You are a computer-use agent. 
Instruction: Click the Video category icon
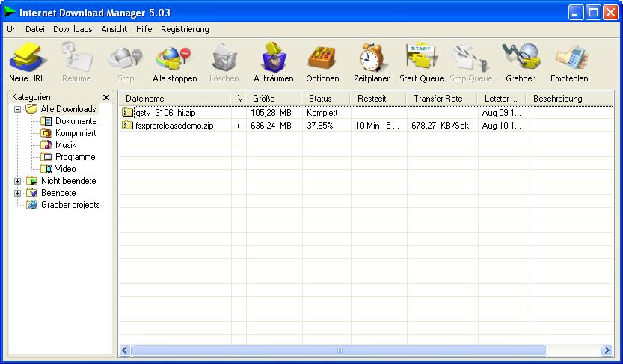click(x=46, y=169)
